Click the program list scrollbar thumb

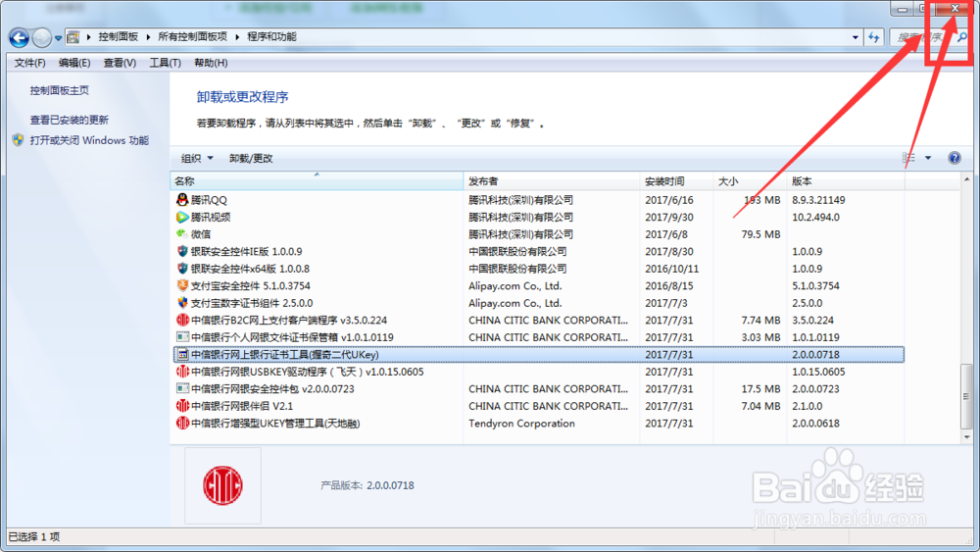point(967,396)
